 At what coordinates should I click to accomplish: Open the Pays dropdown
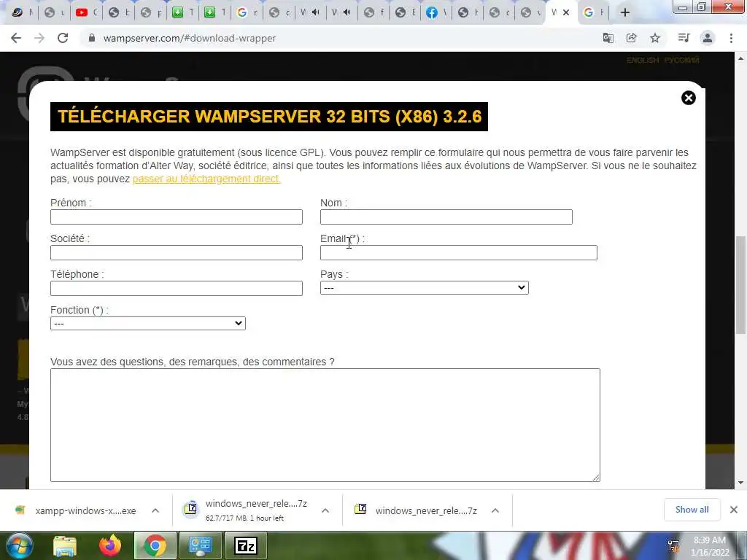424,287
